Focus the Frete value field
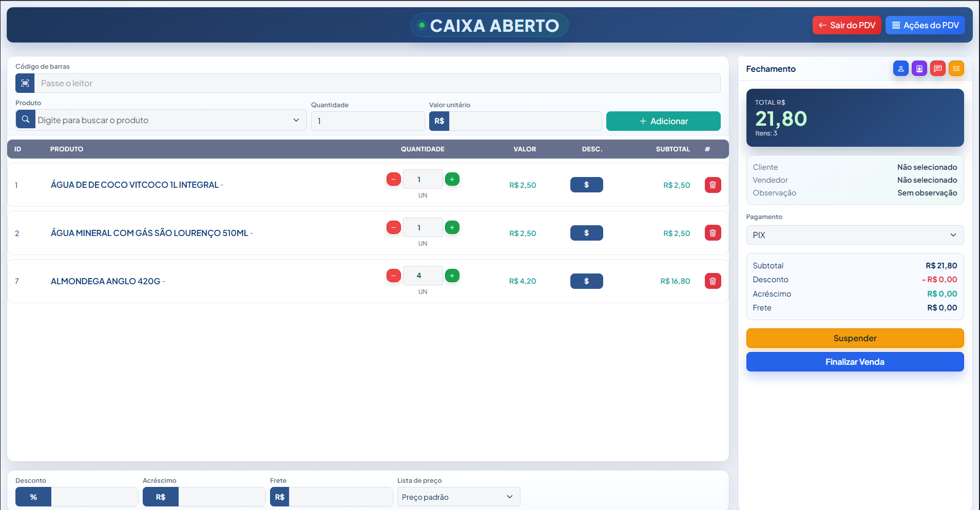The image size is (980, 510). click(341, 497)
